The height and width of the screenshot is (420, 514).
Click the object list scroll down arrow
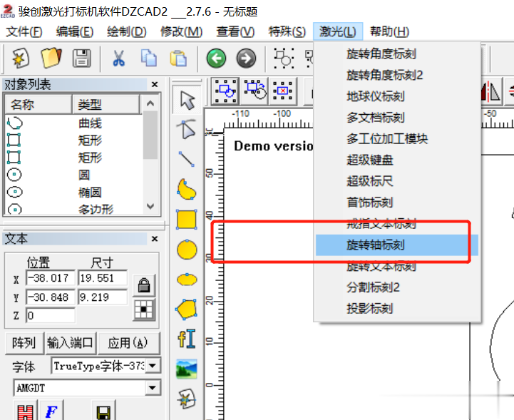click(150, 206)
